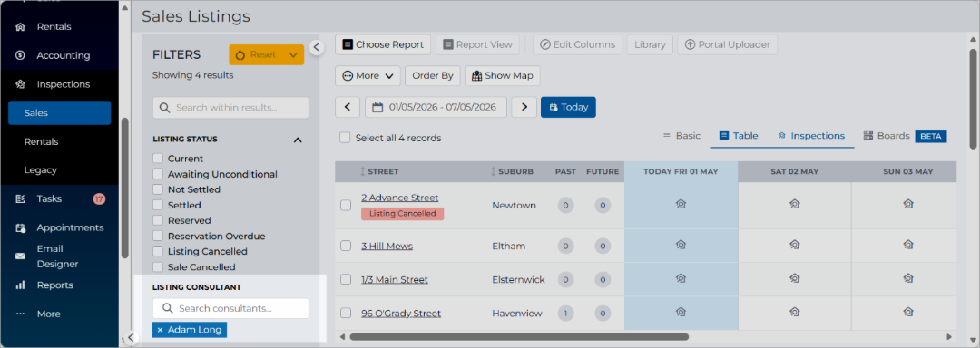The height and width of the screenshot is (348, 980).
Task: Check the Awaiting Unconditional filter
Action: pos(158,174)
